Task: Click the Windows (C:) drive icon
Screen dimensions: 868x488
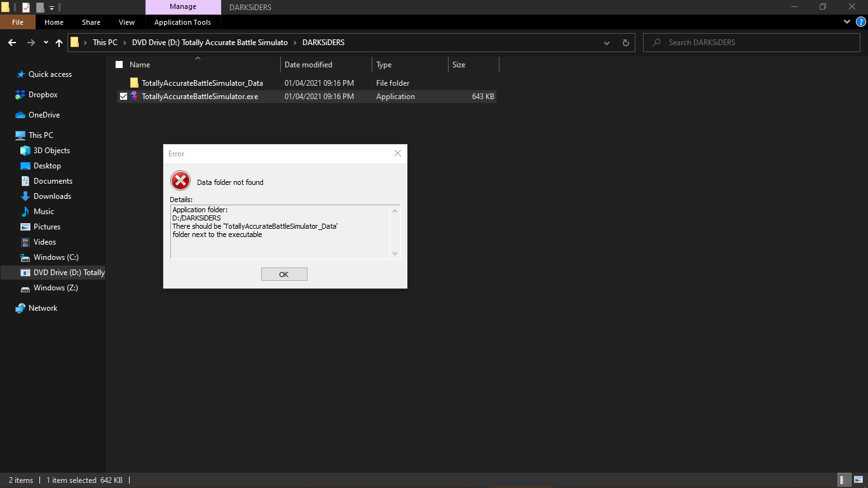Action: coord(25,257)
